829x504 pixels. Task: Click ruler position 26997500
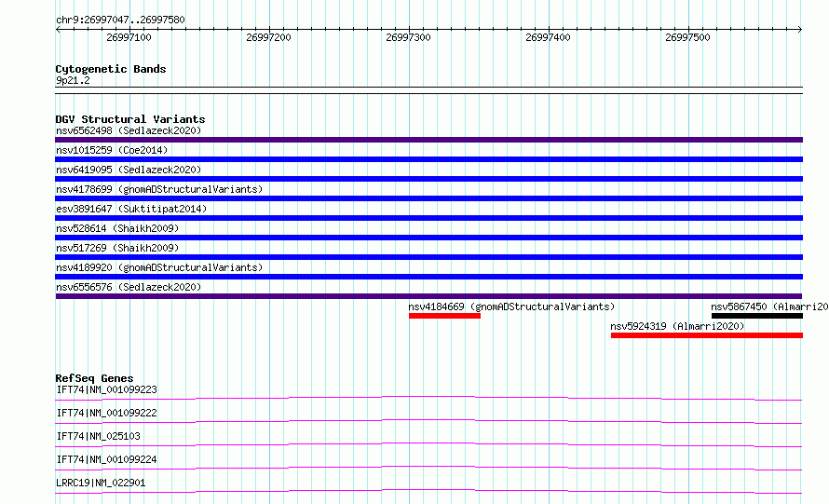(x=687, y=37)
